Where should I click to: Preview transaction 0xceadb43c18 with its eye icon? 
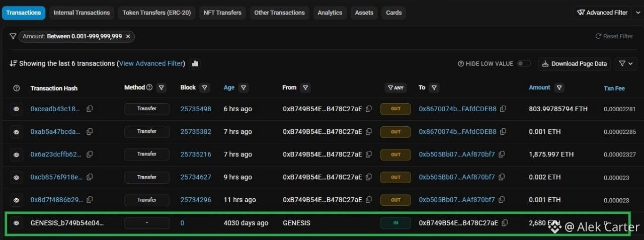pyautogui.click(x=16, y=109)
